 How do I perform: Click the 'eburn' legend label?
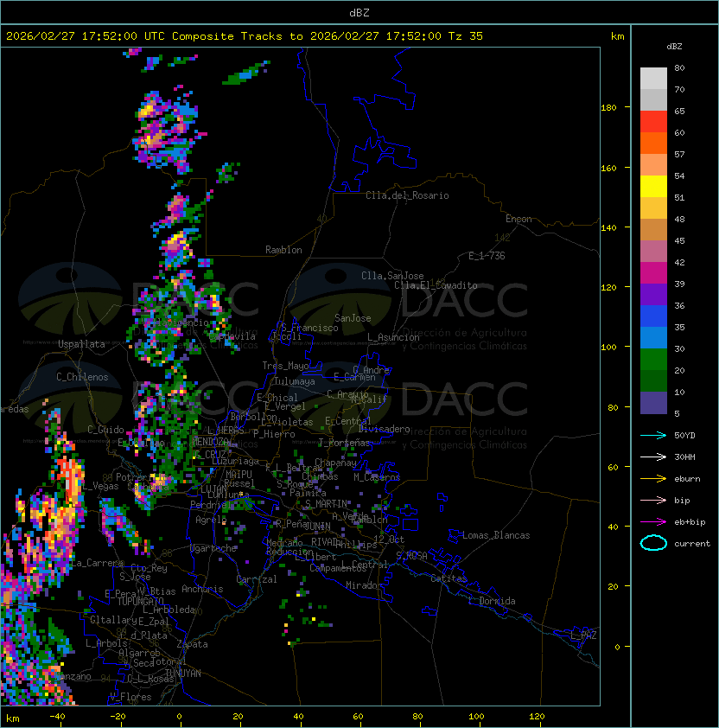[x=687, y=479]
